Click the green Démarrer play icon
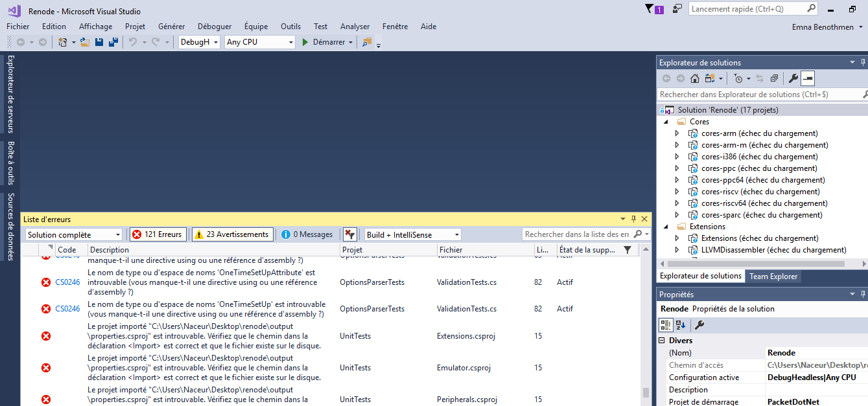Viewport: 868px width, 406px height. [305, 42]
